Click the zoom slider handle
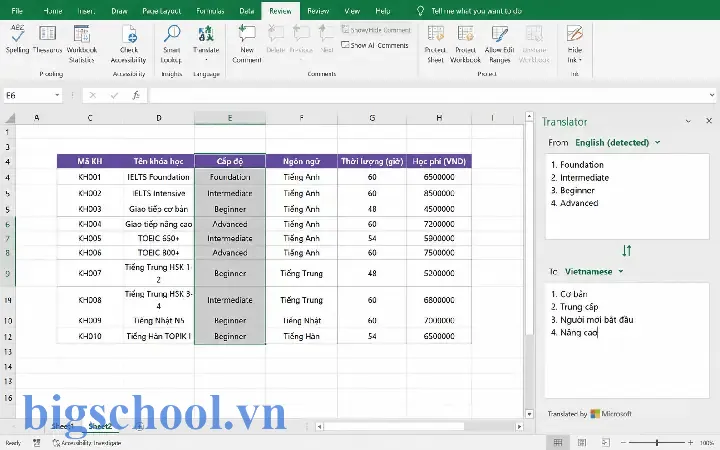The height and width of the screenshot is (450, 720). tap(657, 443)
